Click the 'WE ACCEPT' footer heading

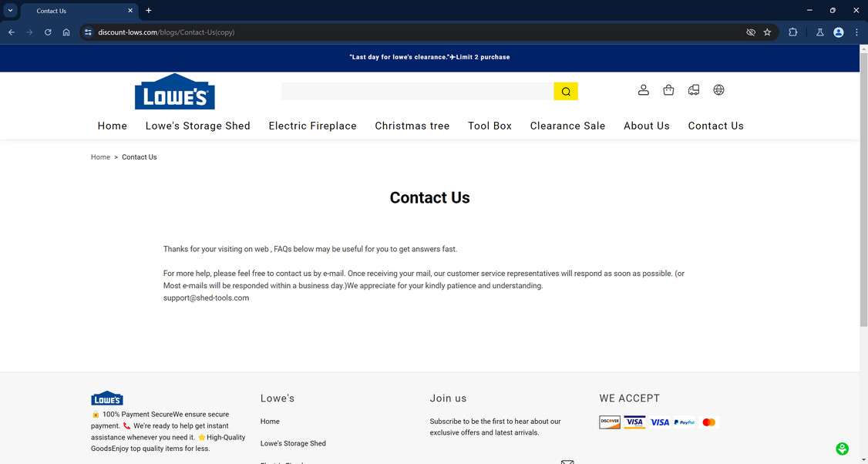point(629,398)
